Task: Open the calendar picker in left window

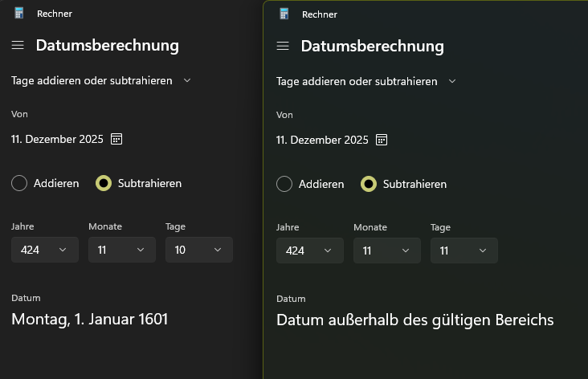Action: [116, 139]
